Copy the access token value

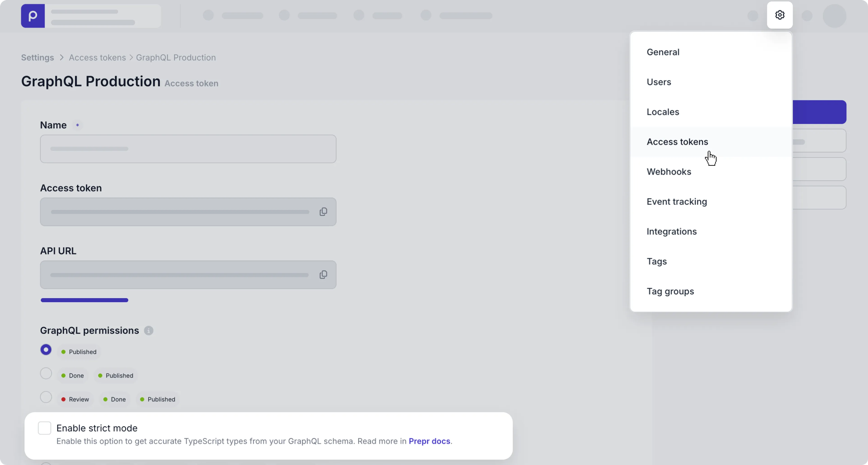323,212
